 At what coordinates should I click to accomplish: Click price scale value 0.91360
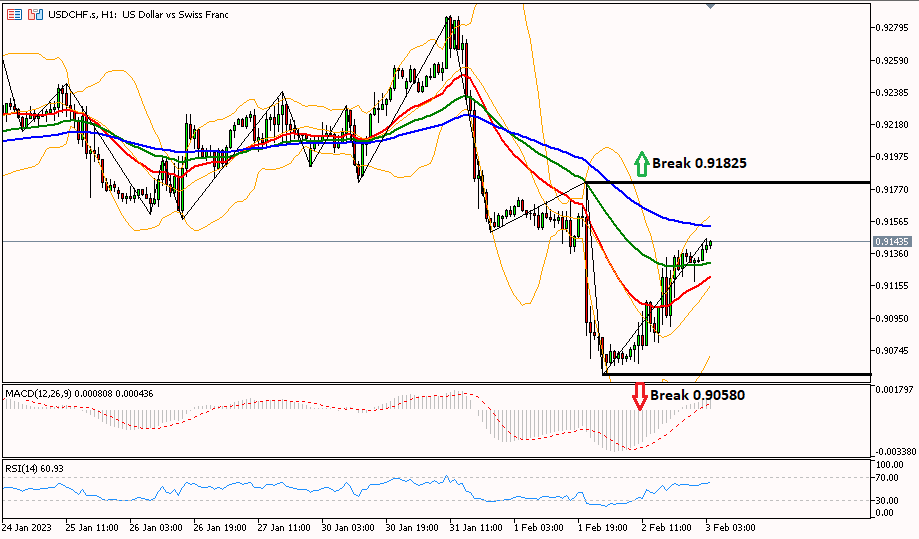coord(892,254)
